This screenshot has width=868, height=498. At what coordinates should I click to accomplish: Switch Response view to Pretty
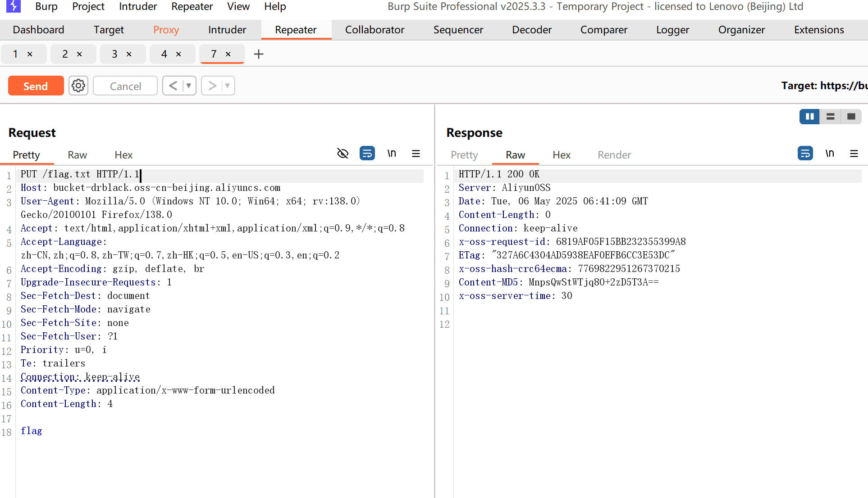(x=464, y=155)
